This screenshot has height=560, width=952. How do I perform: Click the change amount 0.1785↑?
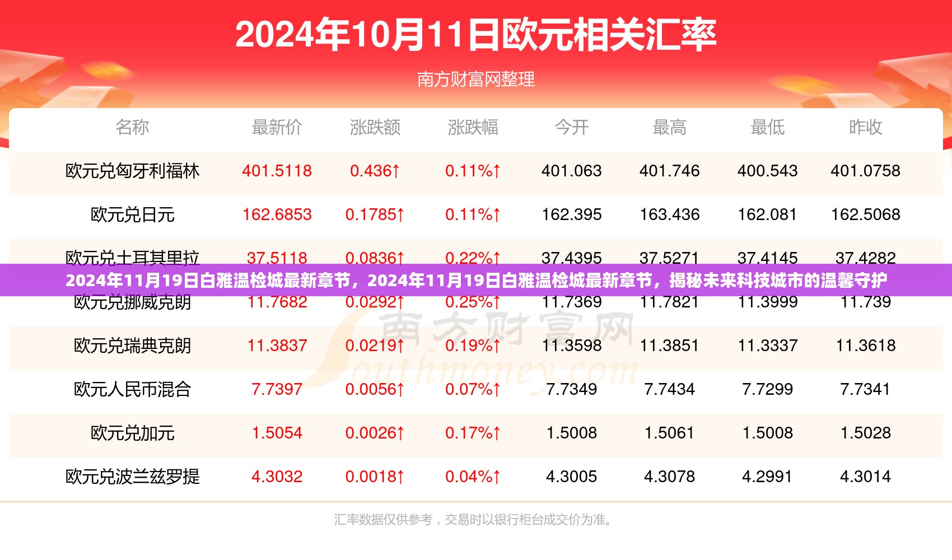pyautogui.click(x=375, y=214)
